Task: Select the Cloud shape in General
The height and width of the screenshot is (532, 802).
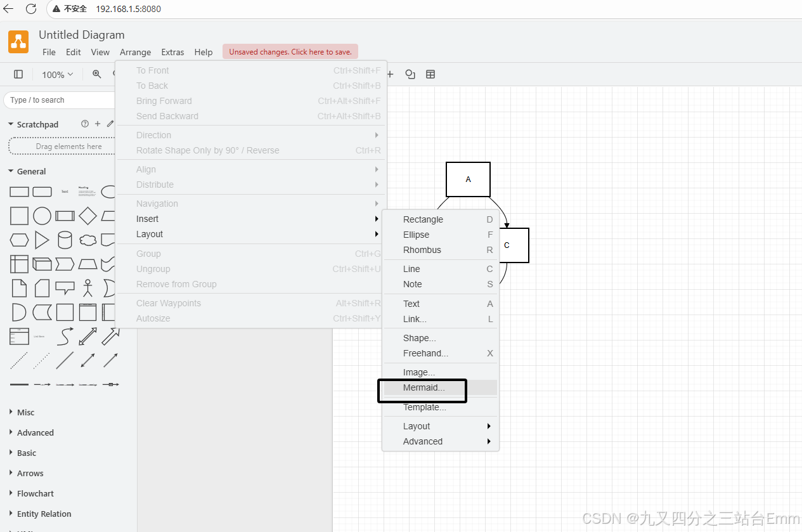Action: point(87,240)
